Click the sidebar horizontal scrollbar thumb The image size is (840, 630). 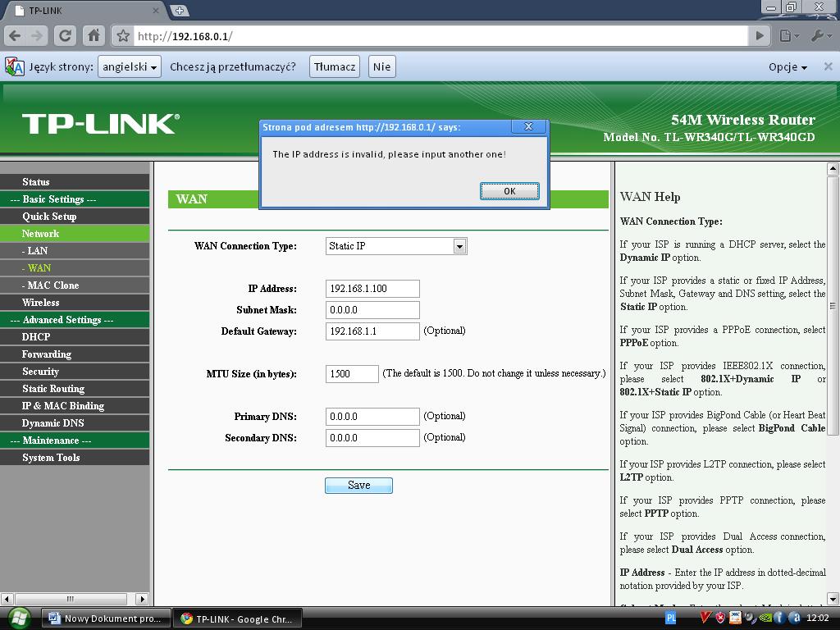click(x=71, y=599)
